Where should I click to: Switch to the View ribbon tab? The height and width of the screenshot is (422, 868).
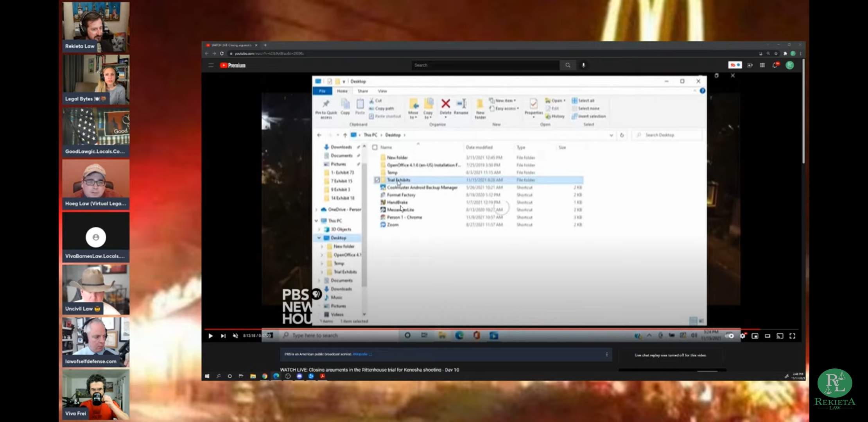click(382, 91)
